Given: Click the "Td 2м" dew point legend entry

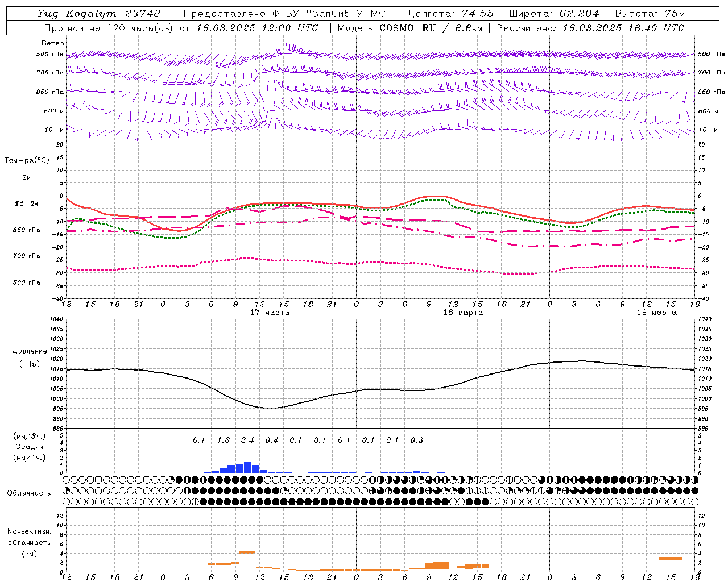Looking at the screenshot, I should tap(26, 203).
